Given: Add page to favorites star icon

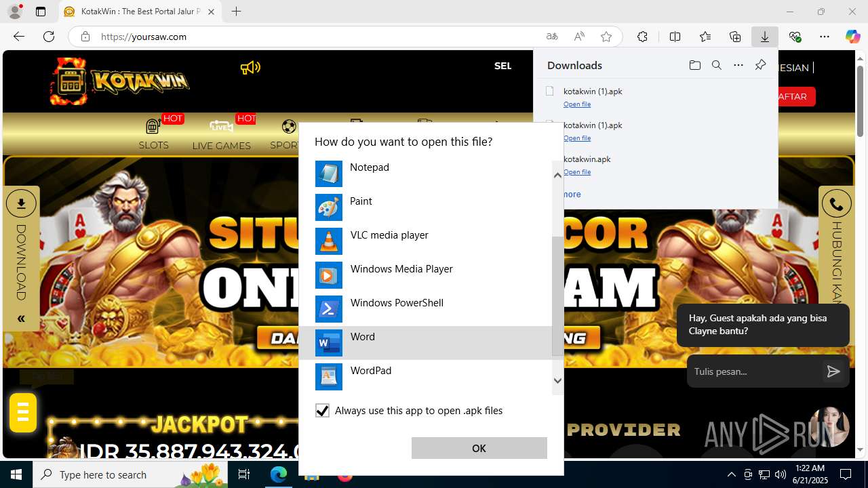Looking at the screenshot, I should [x=606, y=37].
